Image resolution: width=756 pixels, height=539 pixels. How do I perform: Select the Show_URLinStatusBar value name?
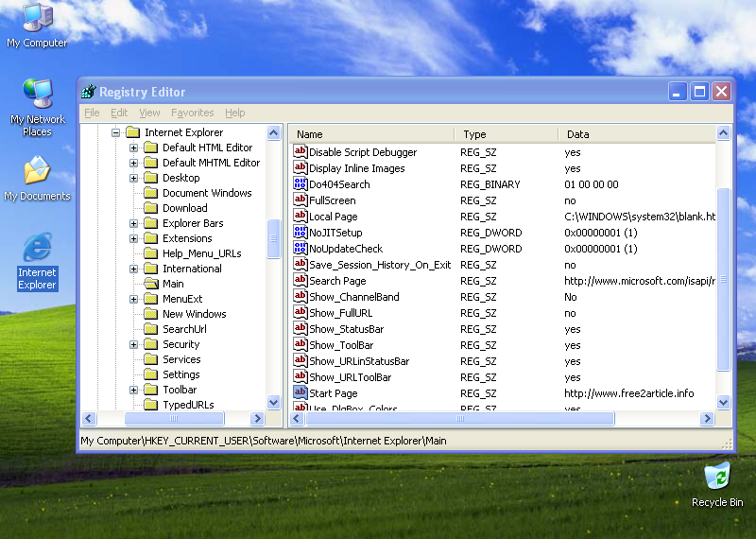pyautogui.click(x=359, y=361)
